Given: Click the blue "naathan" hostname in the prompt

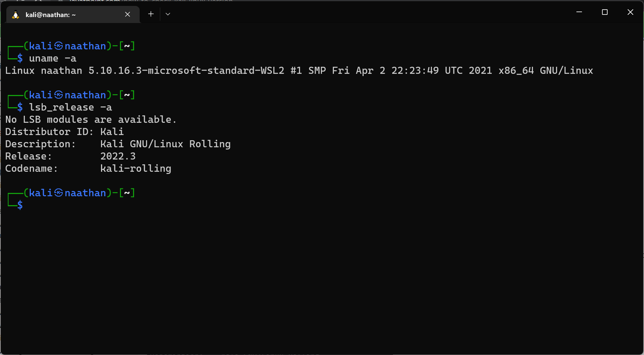Looking at the screenshot, I should click(x=85, y=193).
